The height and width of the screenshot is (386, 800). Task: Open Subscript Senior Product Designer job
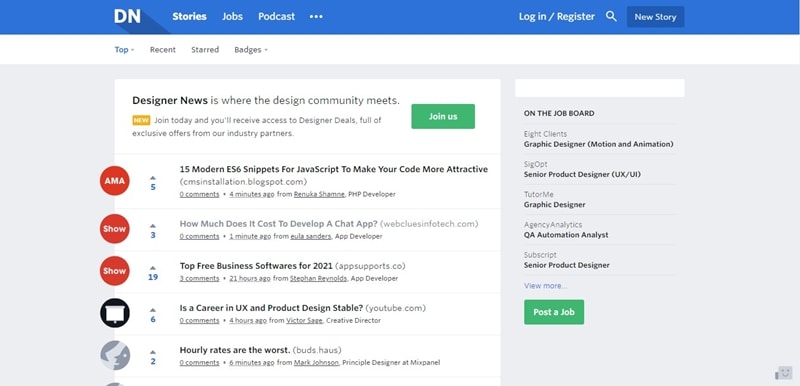[567, 265]
